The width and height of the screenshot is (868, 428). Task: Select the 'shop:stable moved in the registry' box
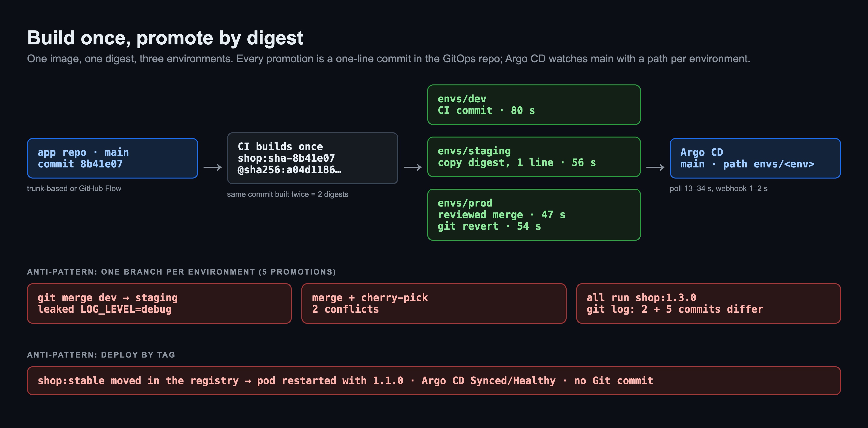tap(434, 381)
